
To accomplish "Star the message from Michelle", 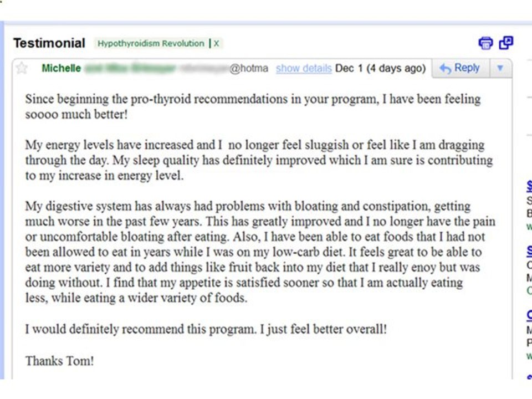I will coord(22,68).
